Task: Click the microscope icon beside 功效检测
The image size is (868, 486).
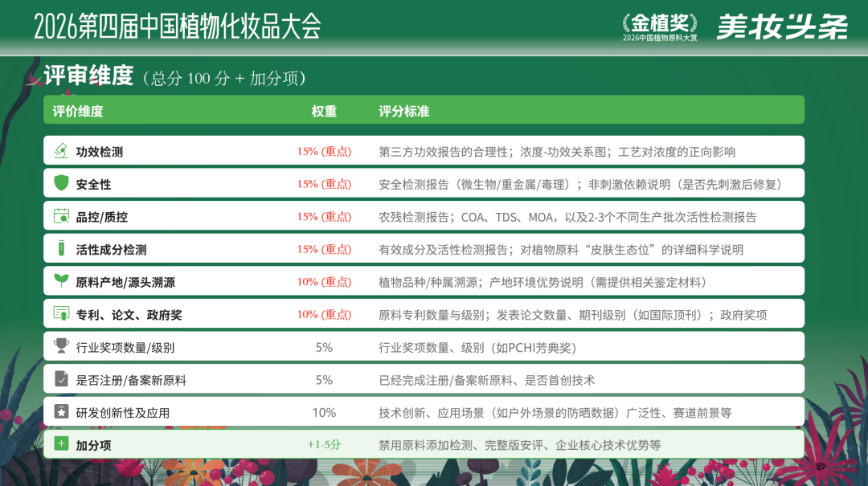Action: pyautogui.click(x=61, y=150)
